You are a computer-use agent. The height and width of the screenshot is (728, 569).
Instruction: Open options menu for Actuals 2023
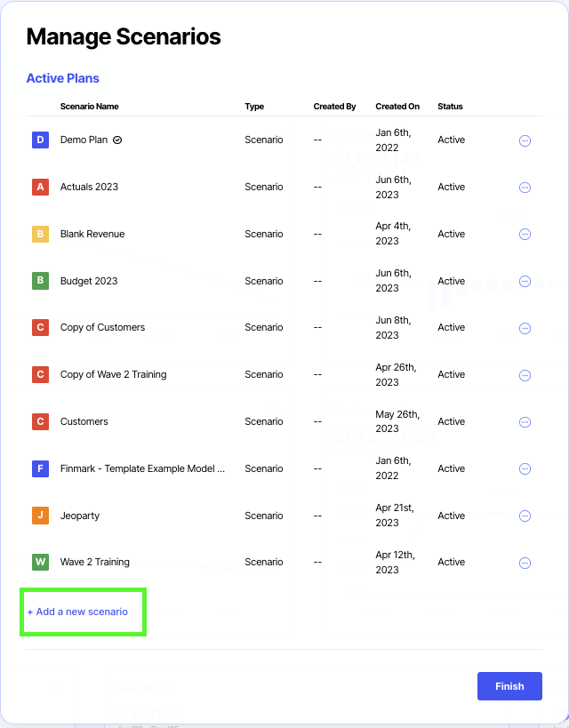[x=525, y=188]
